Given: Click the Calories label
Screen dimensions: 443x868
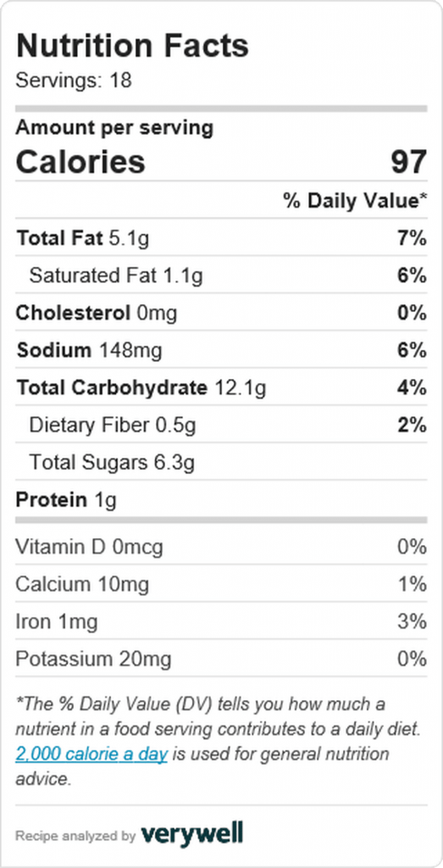Looking at the screenshot, I should point(80,162).
